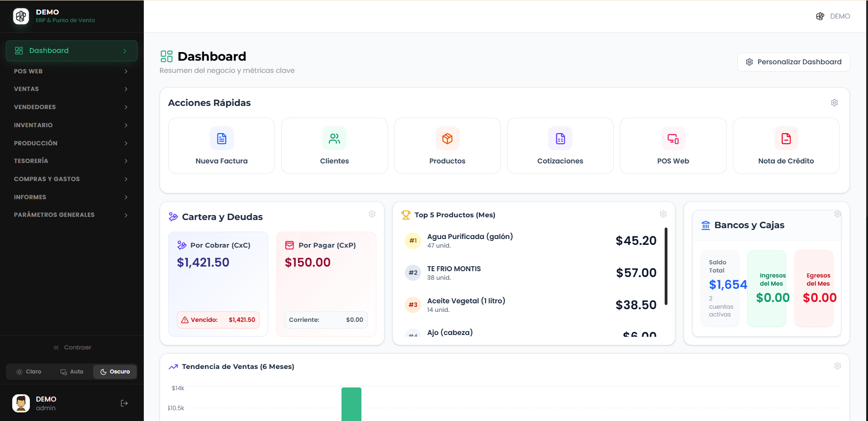Image resolution: width=868 pixels, height=421 pixels.
Task: Click the Corriente $0.00 badge
Action: point(326,320)
